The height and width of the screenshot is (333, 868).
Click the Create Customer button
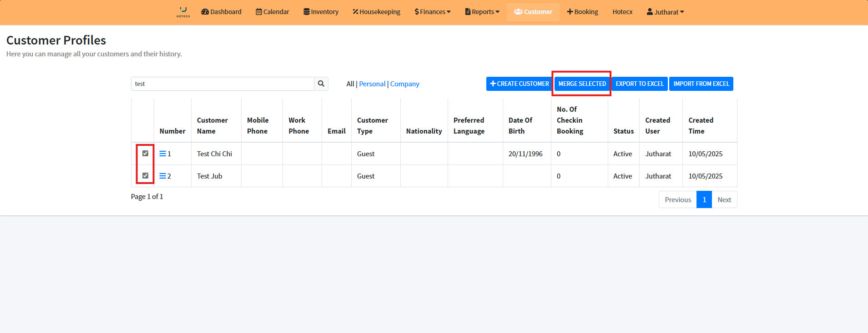tap(519, 84)
